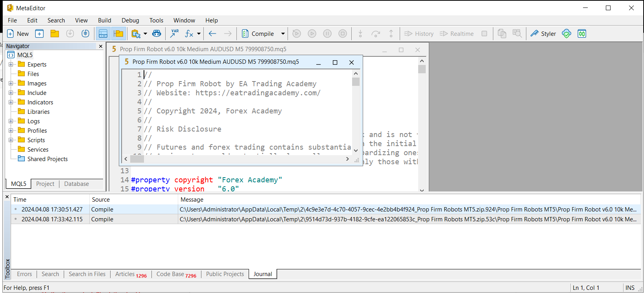644x293 pixels.
Task: Open the File menu
Action: (13, 20)
